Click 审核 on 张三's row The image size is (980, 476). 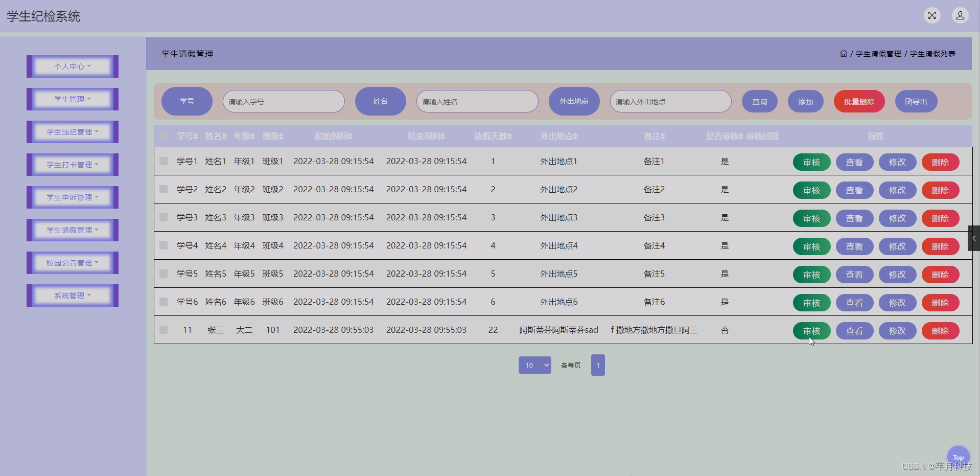pyautogui.click(x=811, y=330)
